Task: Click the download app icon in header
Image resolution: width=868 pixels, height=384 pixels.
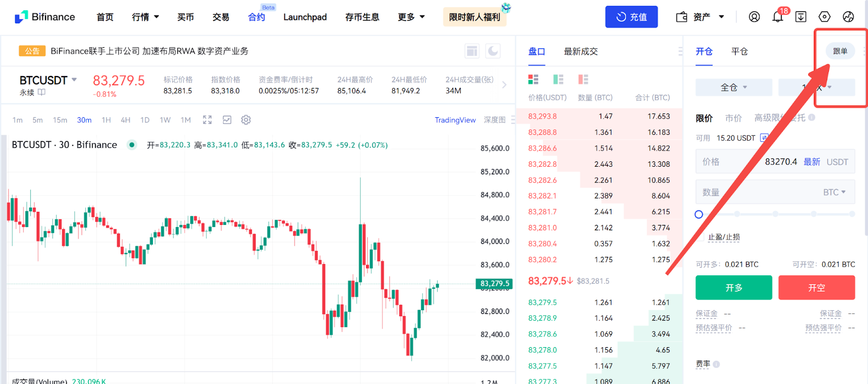Action: 801,17
